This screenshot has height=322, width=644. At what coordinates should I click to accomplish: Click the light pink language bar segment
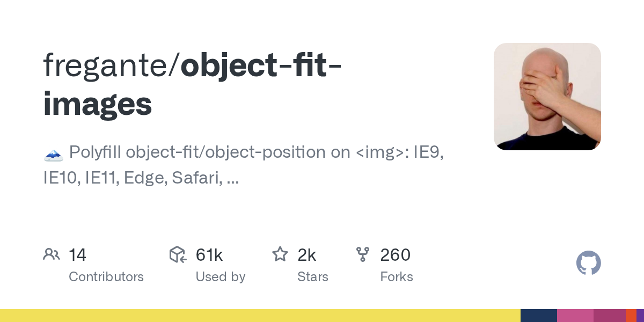pyautogui.click(x=575, y=316)
